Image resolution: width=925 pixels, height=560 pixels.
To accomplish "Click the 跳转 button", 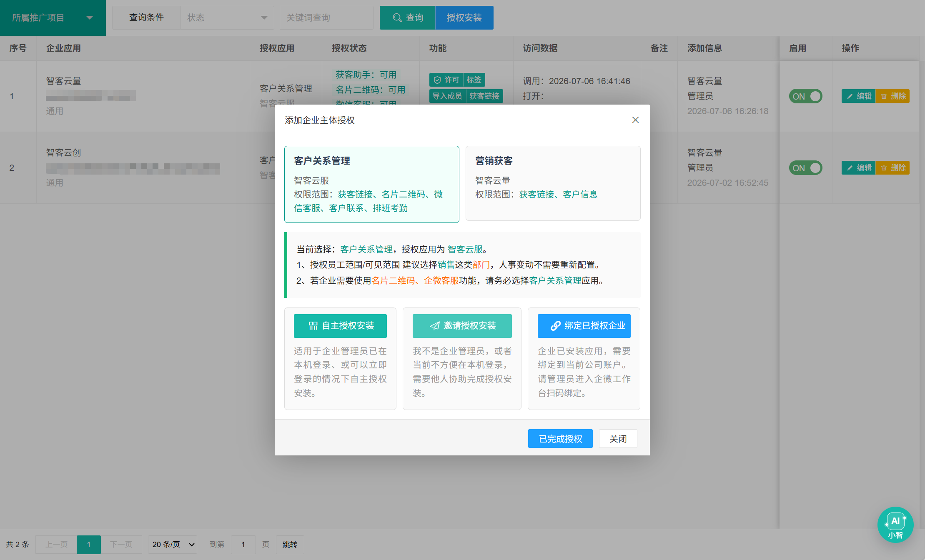I will tap(290, 545).
